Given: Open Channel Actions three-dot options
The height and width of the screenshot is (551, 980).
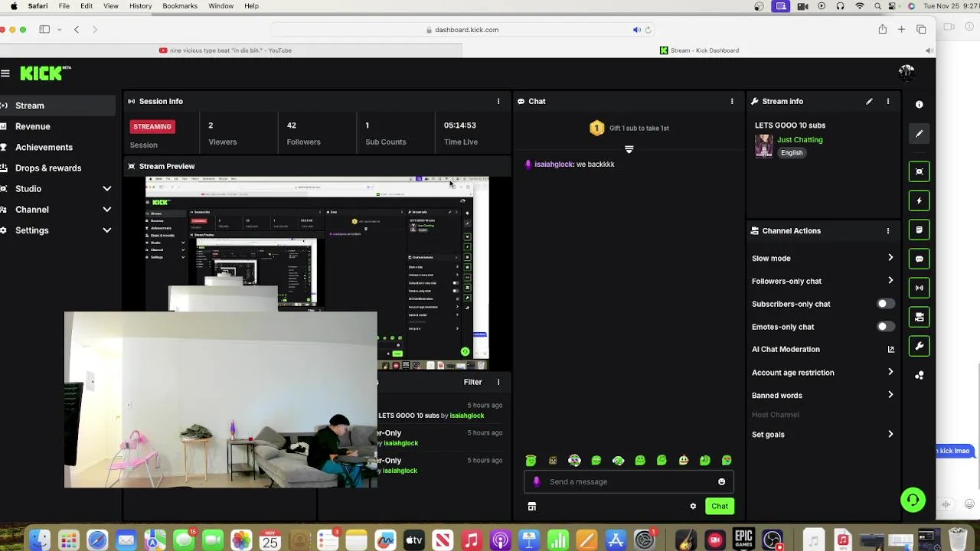Looking at the screenshot, I should pyautogui.click(x=888, y=230).
